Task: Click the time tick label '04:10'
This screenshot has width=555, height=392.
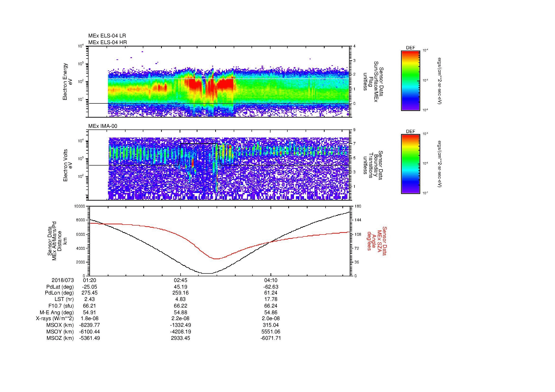Action: tap(271, 280)
